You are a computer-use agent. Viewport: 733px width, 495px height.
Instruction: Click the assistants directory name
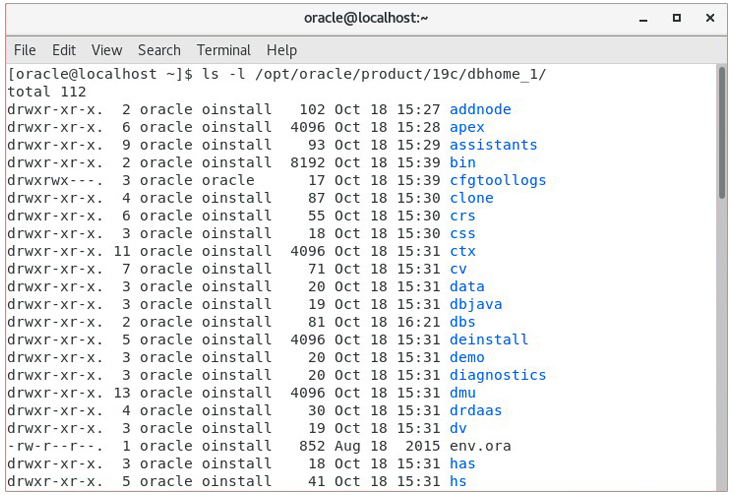tap(493, 145)
